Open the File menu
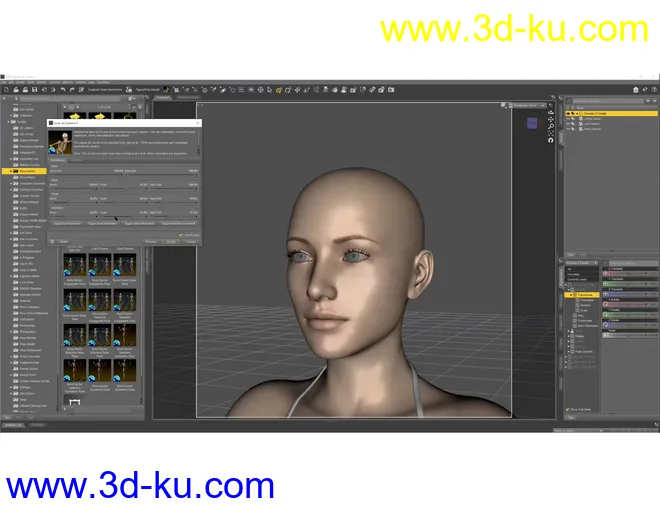660x507 pixels. coord(6,82)
